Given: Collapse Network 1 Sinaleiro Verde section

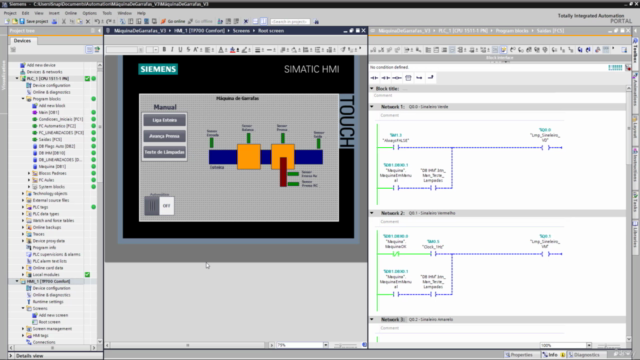Looking at the screenshot, I should tap(372, 107).
